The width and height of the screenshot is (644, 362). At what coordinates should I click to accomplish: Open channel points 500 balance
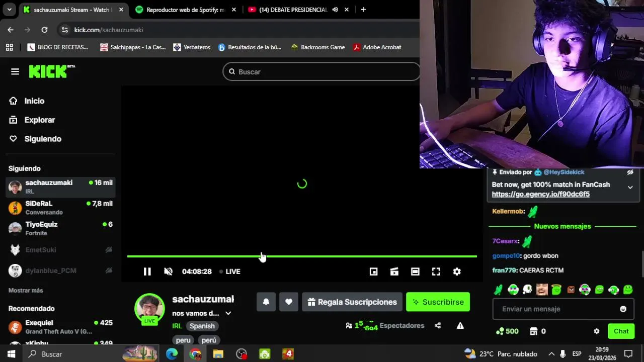point(507,331)
